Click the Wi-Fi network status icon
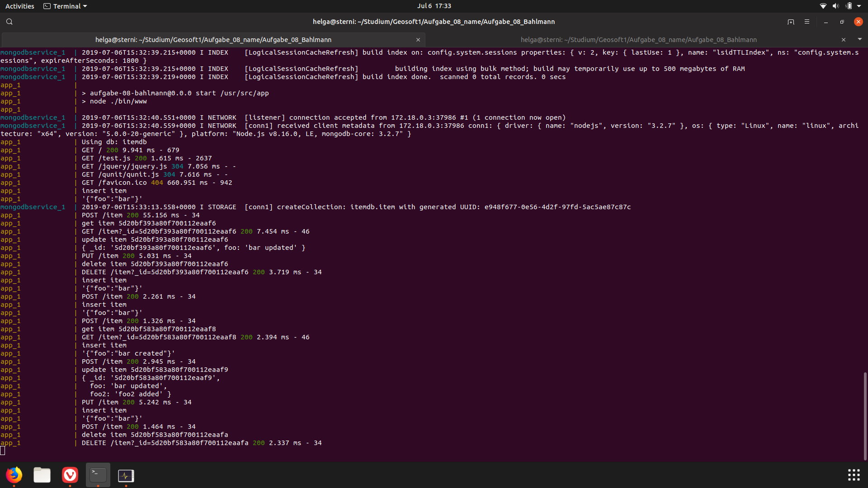This screenshot has width=868, height=488. coord(823,6)
